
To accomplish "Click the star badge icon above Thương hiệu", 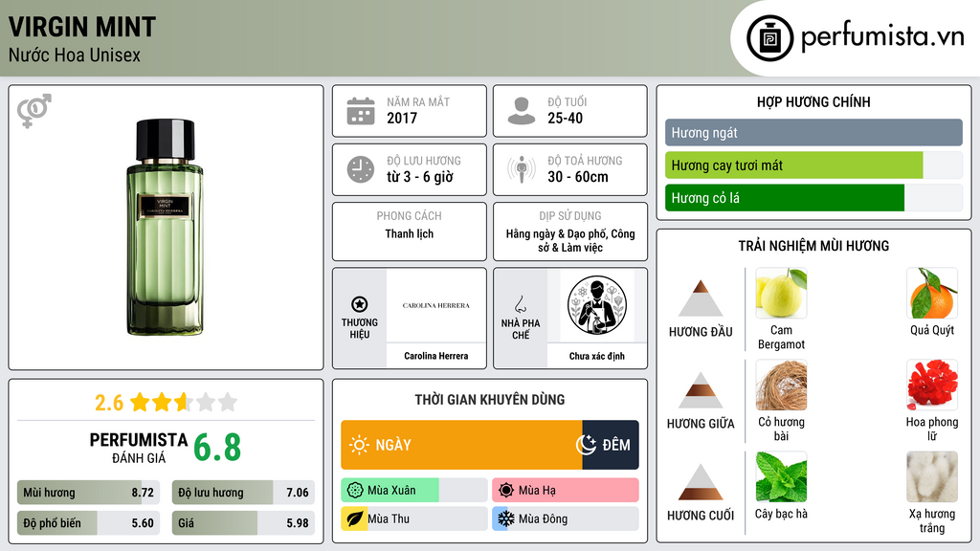I will click(360, 304).
